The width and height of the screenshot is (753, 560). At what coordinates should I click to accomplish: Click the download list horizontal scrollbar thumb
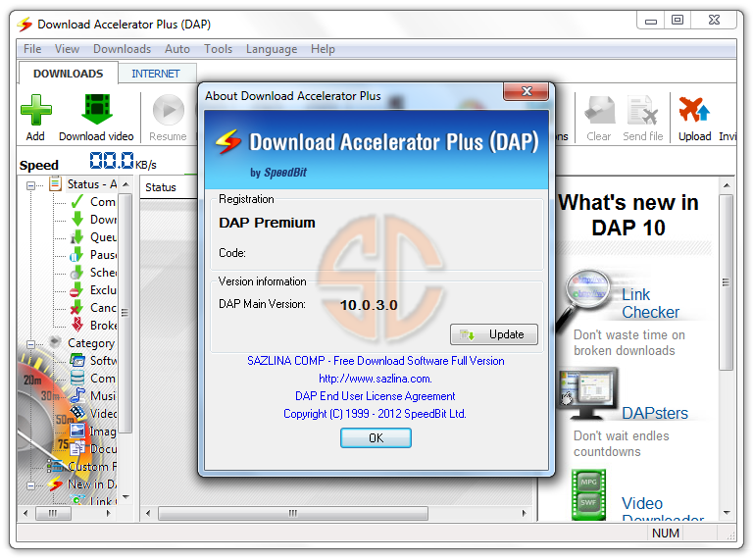[293, 513]
